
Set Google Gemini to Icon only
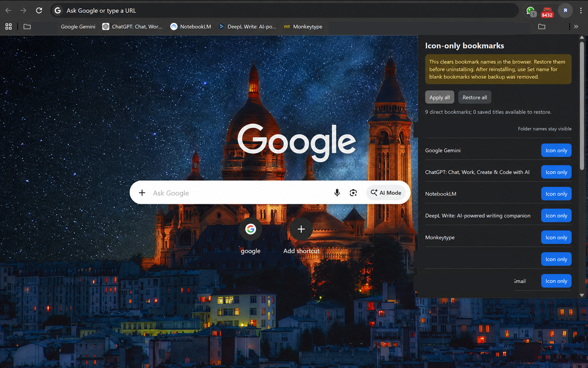click(x=556, y=150)
